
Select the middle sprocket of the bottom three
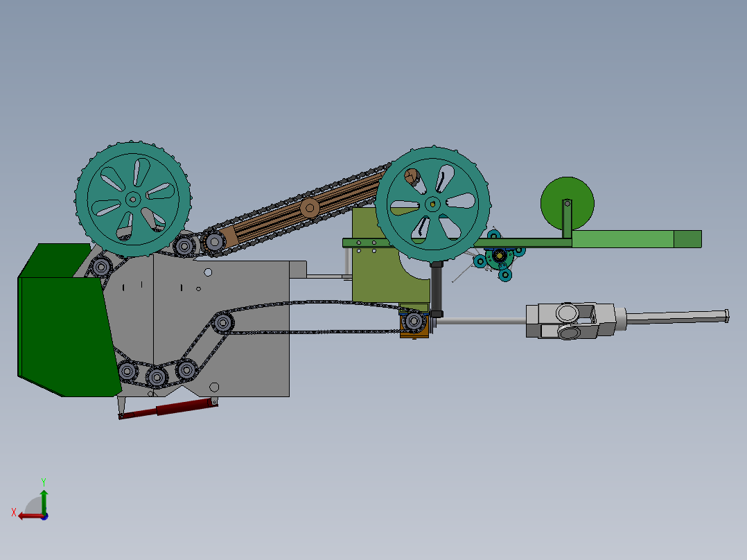[157, 378]
